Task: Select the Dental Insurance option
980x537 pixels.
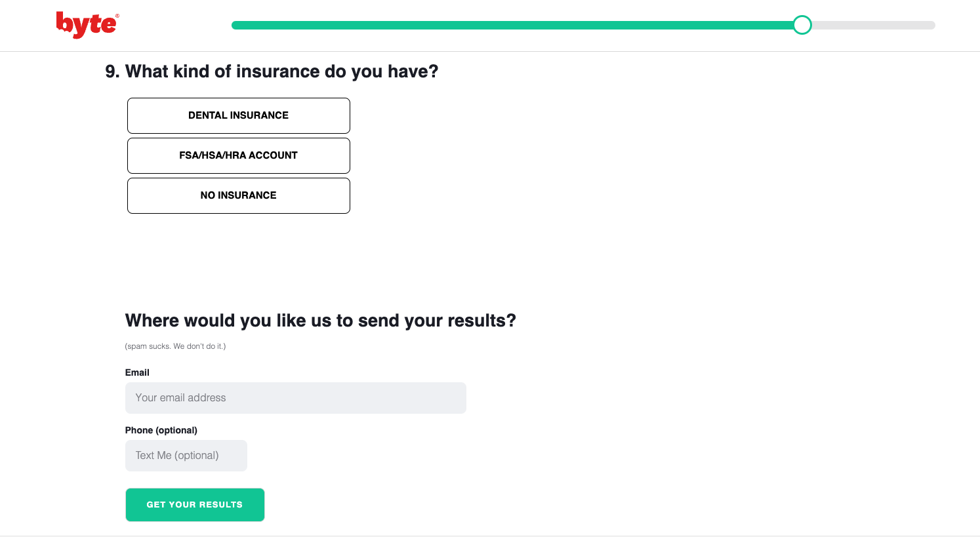Action: point(239,115)
